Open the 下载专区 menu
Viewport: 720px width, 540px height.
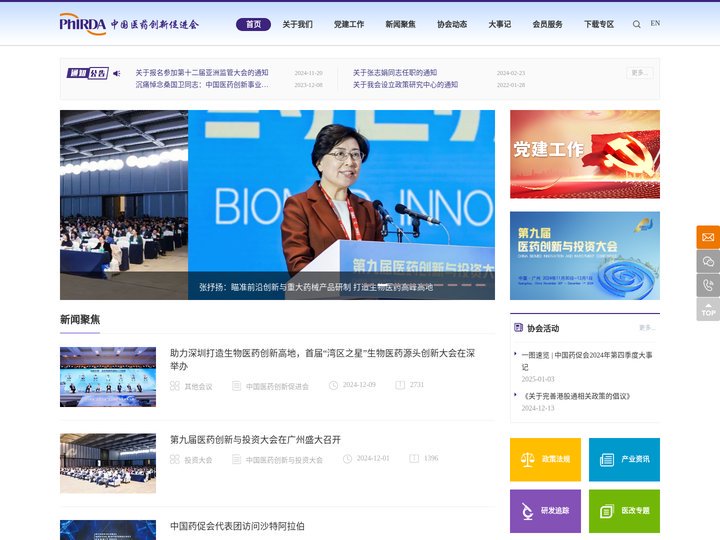point(599,24)
